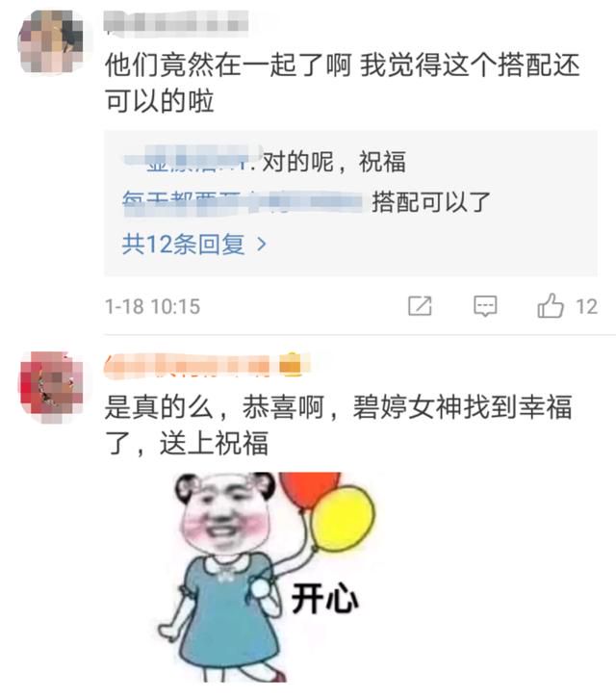Open second commenter's red blurred avatar
The image size is (616, 698).
click(51, 386)
